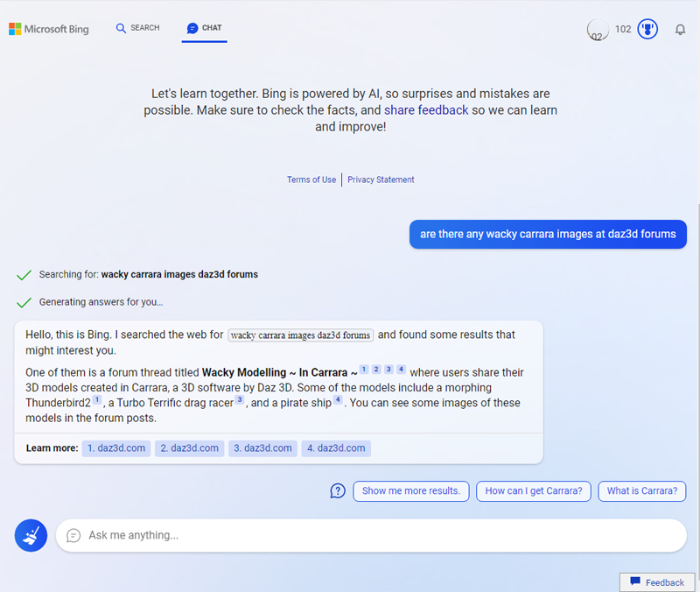Screen dimensions: 700x592
Task: Choose the Show me more results suggestion
Action: point(411,491)
